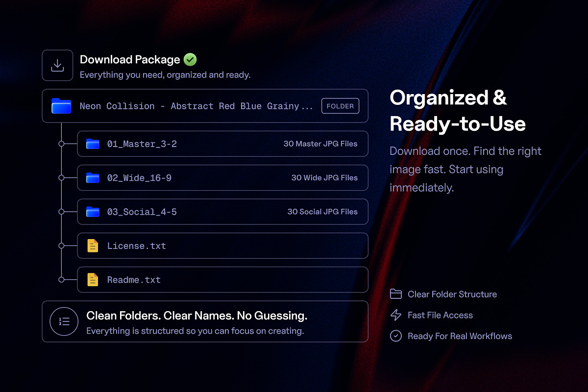The height and width of the screenshot is (392, 588).
Task: Click the "Ready For Real Workflows" label
Action: pyautogui.click(x=460, y=336)
